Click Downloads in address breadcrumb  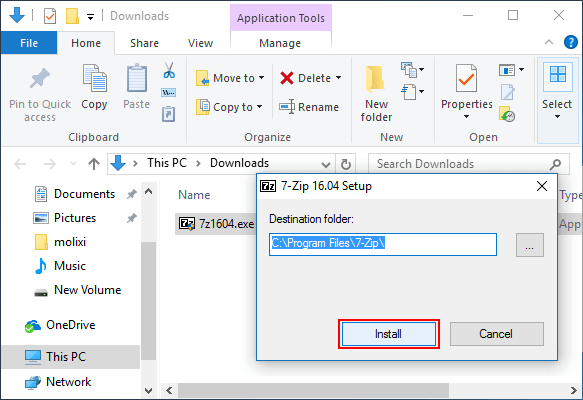click(x=239, y=163)
